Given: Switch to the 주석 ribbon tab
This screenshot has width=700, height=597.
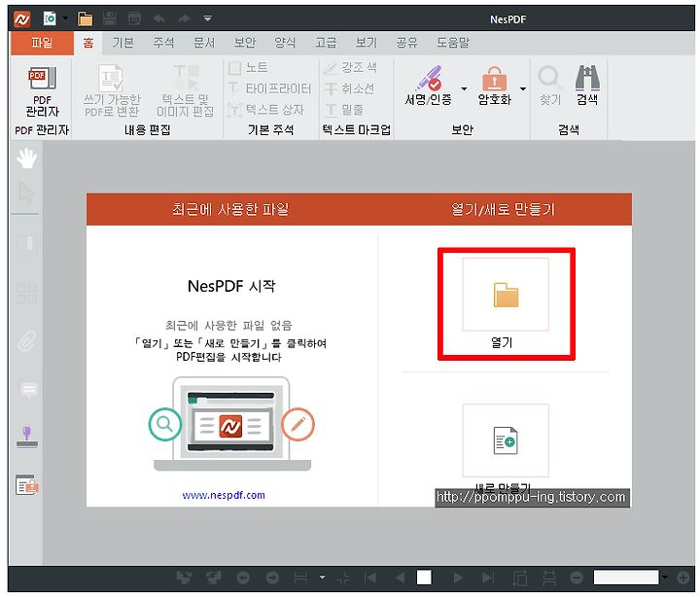Looking at the screenshot, I should click(x=163, y=43).
